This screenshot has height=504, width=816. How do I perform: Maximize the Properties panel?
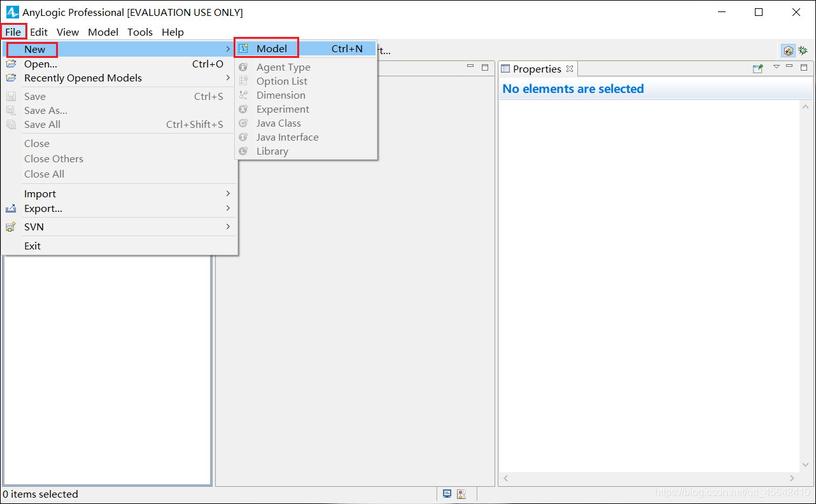coord(804,67)
